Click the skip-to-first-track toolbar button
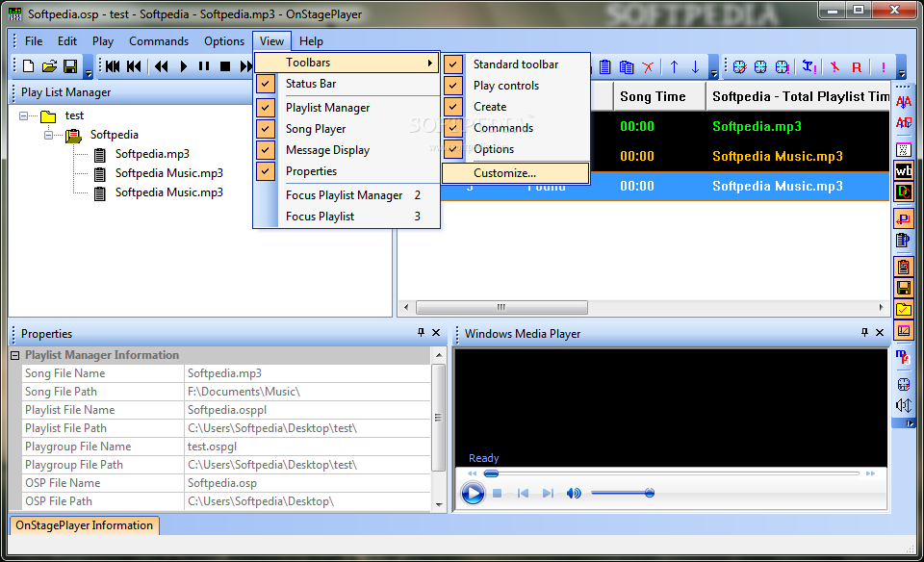The height and width of the screenshot is (562, 924). [x=114, y=66]
